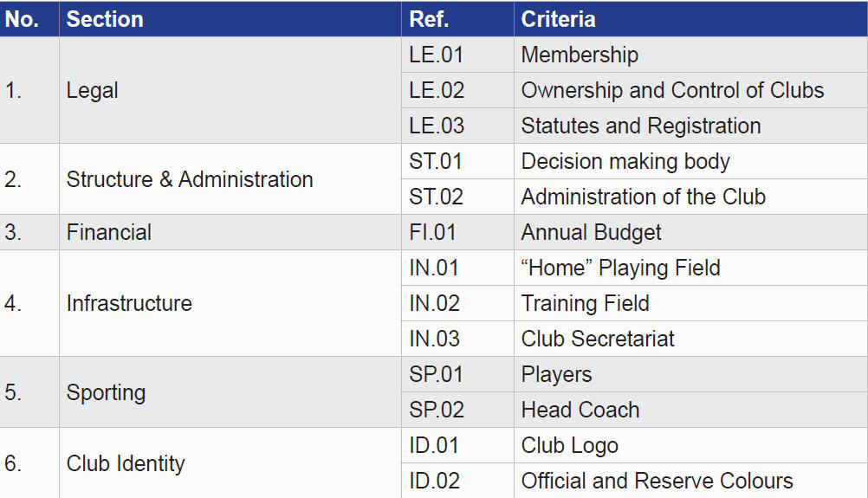Click the "Head Coach" criteria cell
This screenshot has height=498, width=868.
[580, 410]
